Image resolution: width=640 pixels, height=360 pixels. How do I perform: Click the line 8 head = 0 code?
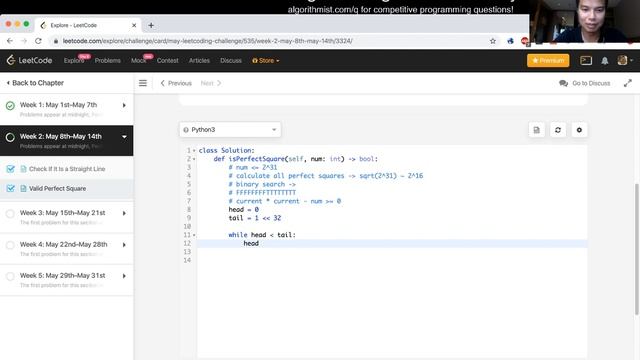click(x=244, y=210)
